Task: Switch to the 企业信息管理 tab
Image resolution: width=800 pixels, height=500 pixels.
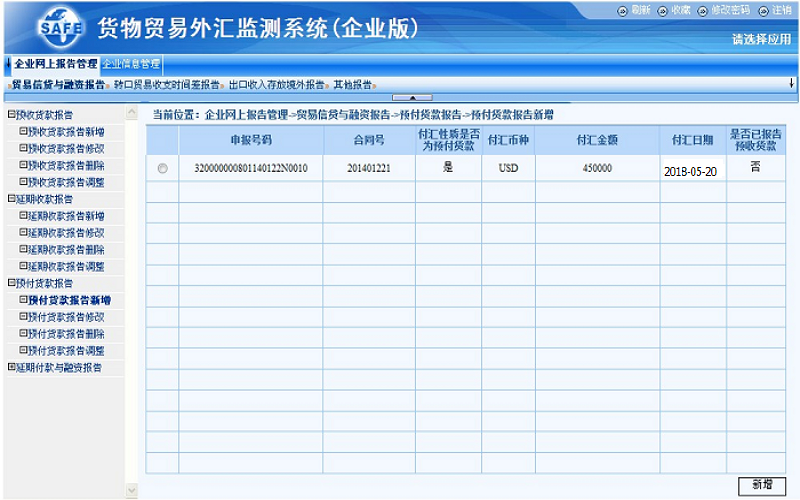Action: tap(131, 64)
